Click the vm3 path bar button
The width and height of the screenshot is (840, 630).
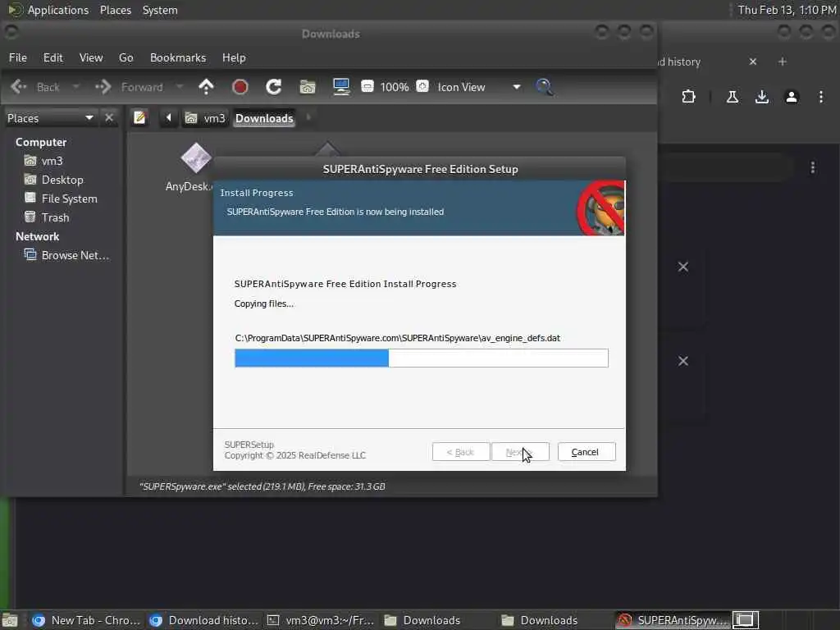click(x=205, y=118)
